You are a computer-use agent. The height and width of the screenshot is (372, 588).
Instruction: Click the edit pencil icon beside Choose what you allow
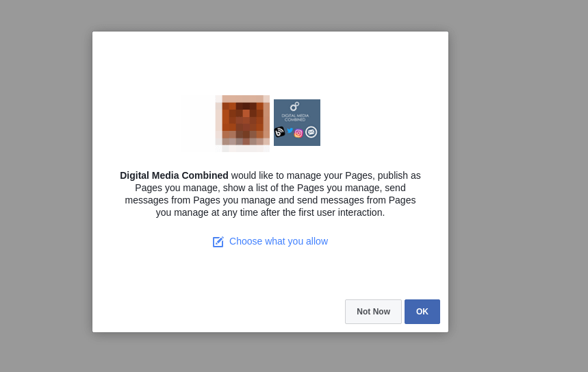tap(218, 242)
